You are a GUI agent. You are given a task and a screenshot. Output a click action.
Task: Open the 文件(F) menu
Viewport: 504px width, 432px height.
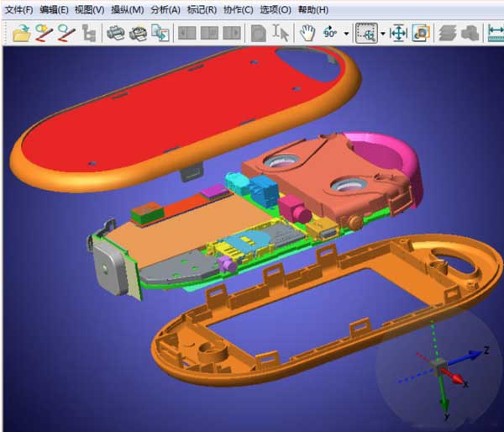19,9
